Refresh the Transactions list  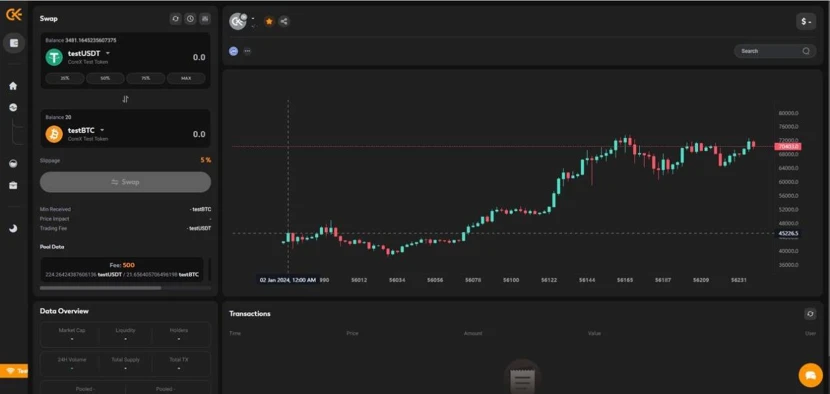810,314
